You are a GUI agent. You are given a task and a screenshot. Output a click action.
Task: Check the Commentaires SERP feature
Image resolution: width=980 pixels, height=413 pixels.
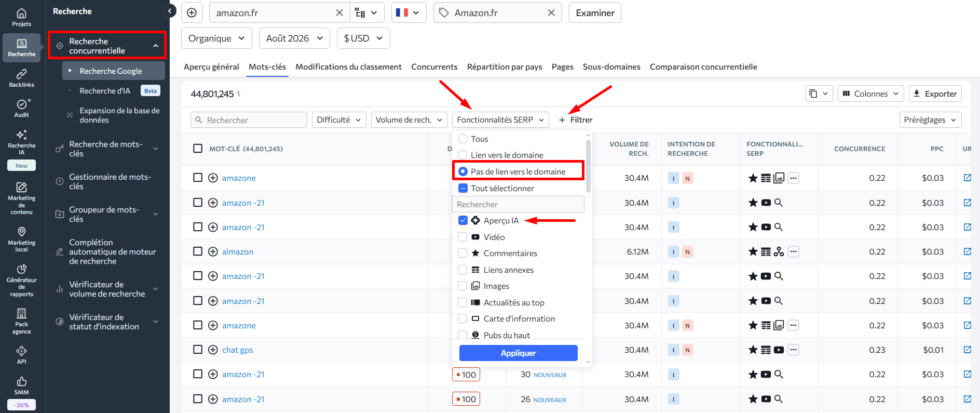click(x=463, y=254)
